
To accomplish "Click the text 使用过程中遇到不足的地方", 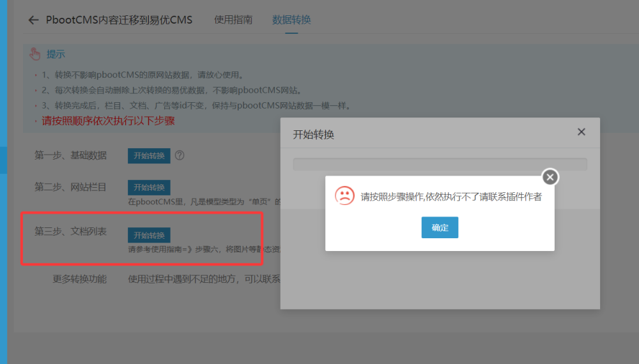I will pos(204,279).
